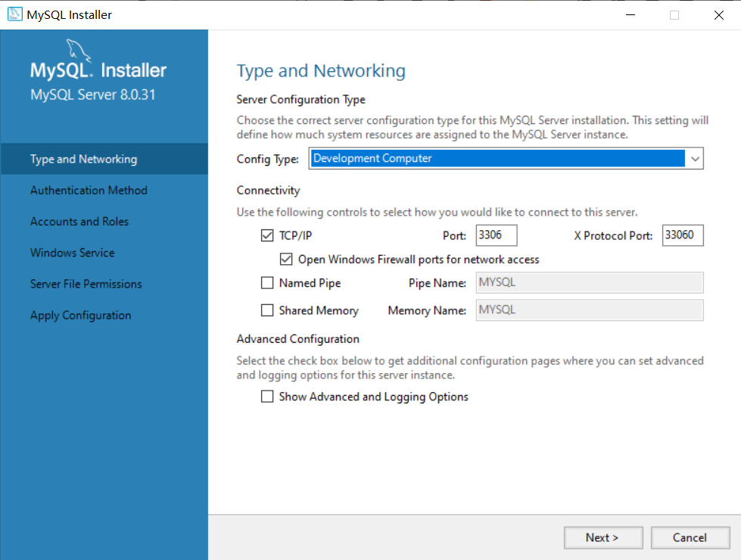741x560 pixels.
Task: Select the Type and Networking step
Action: coord(84,159)
